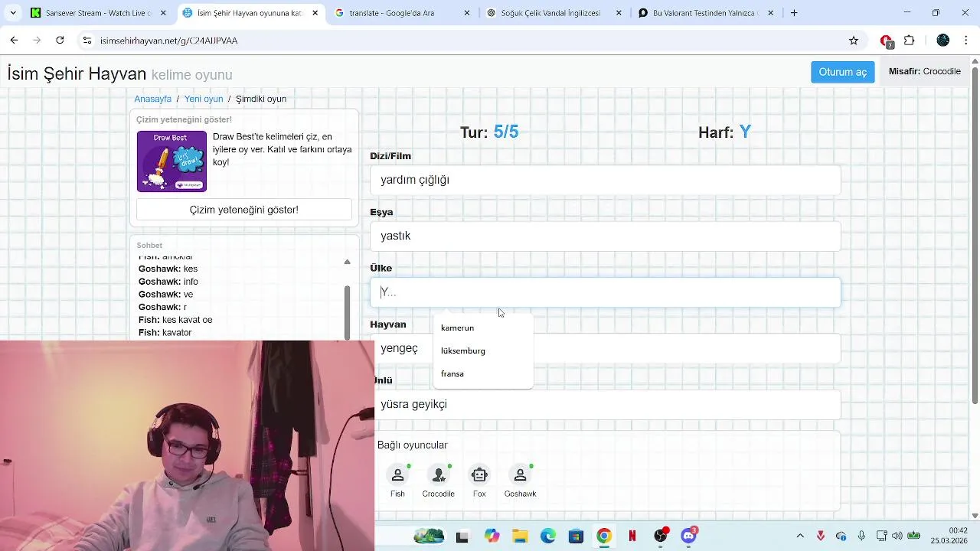This screenshot has height=551, width=980.
Task: Close the Bu Valorant Testinden tab
Action: [x=771, y=13]
